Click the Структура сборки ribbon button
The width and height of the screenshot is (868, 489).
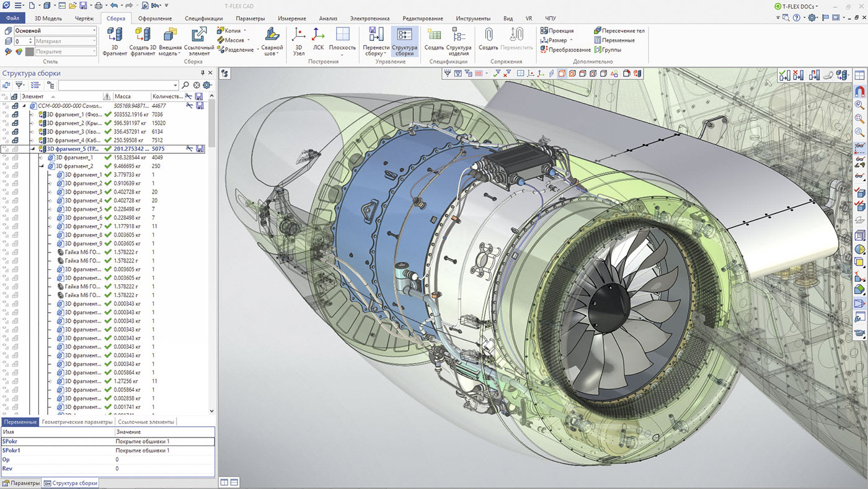[x=404, y=42]
